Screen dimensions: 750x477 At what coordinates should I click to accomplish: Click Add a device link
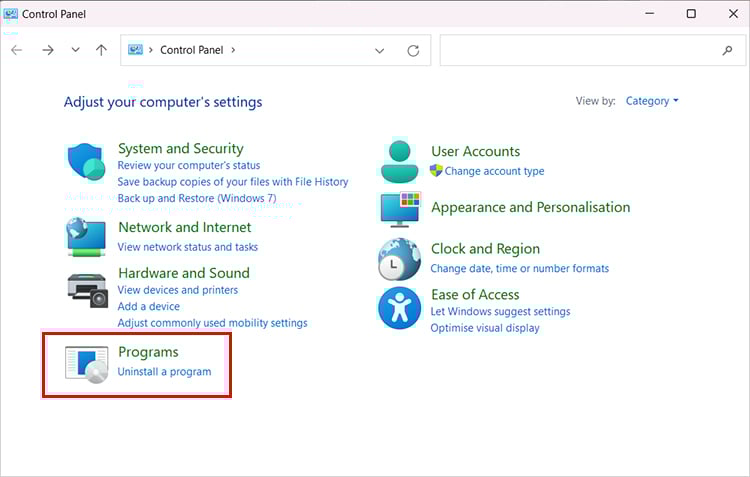pyautogui.click(x=148, y=306)
